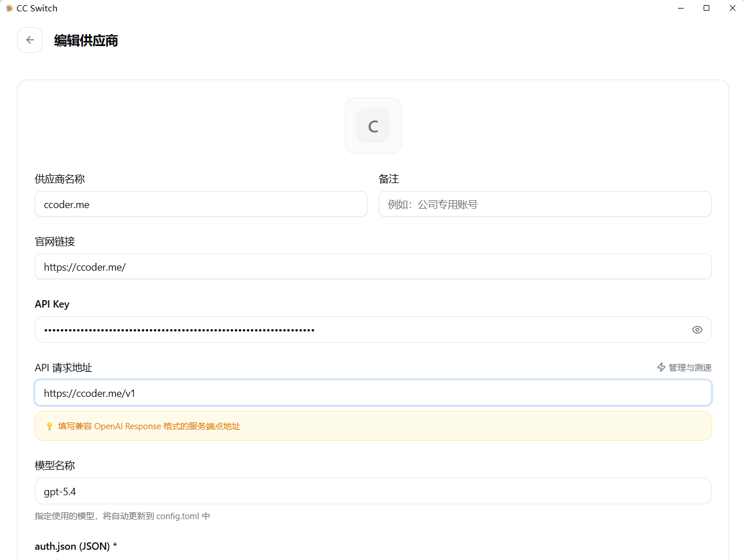Focus the 供应商名称 field containing ccoder.me
The height and width of the screenshot is (560, 744).
(x=201, y=204)
